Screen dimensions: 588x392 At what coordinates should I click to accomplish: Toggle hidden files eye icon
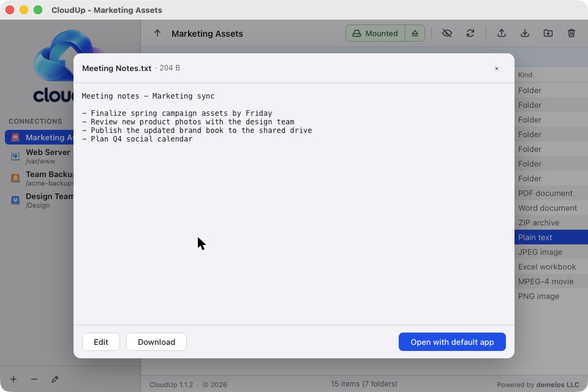pyautogui.click(x=447, y=34)
